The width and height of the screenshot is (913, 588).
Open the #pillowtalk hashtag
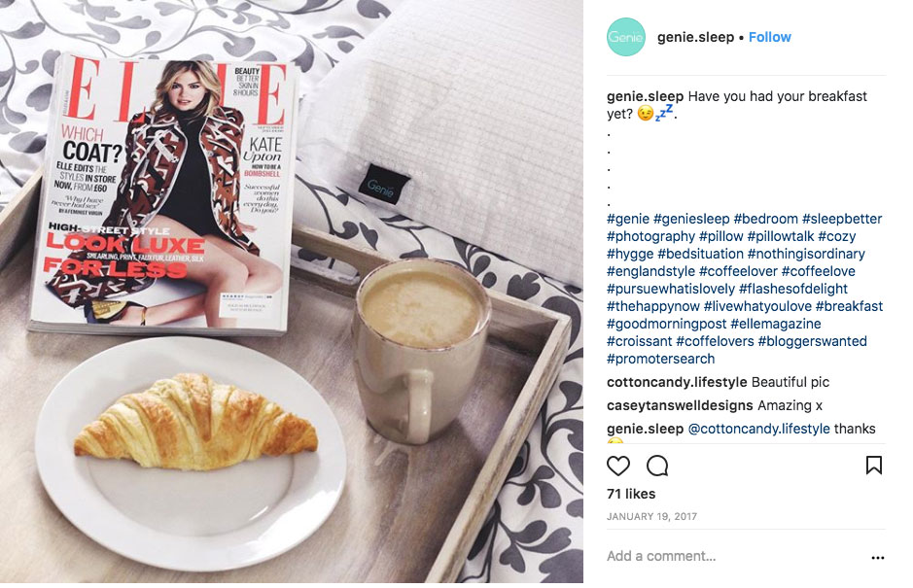(780, 236)
